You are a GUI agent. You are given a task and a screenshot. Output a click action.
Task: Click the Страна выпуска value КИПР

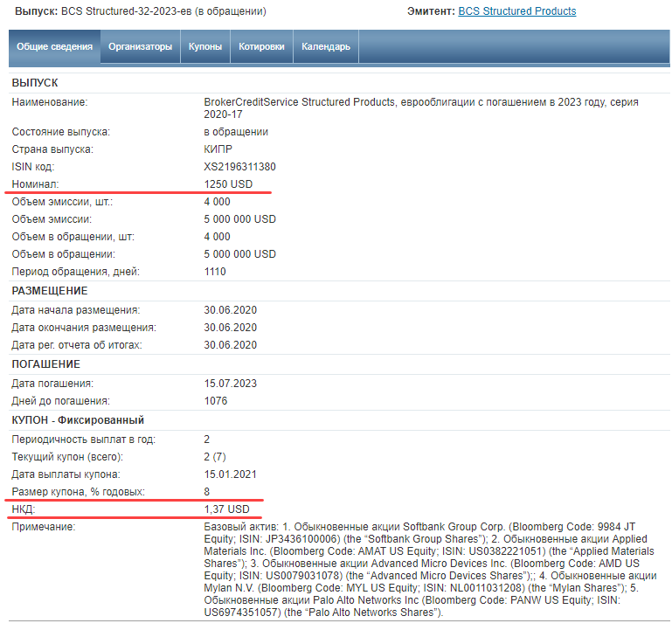(218, 149)
